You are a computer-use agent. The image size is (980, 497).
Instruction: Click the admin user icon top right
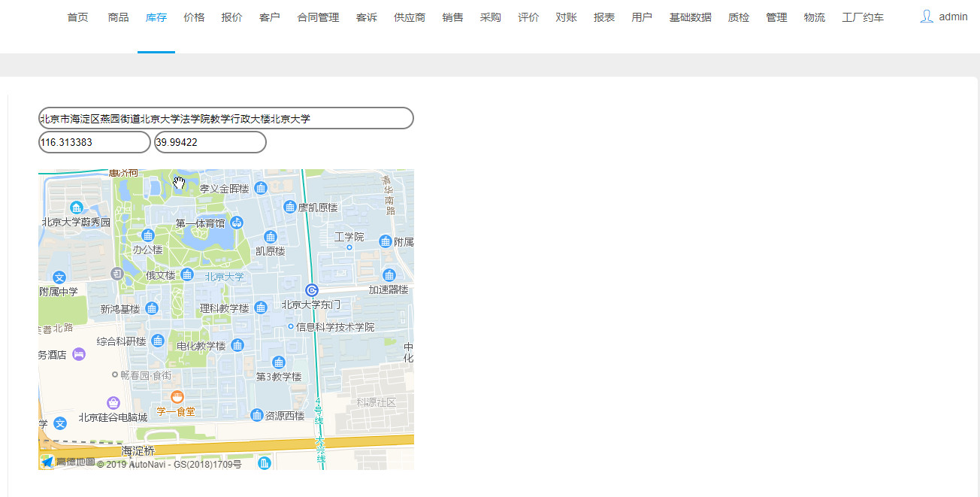927,17
